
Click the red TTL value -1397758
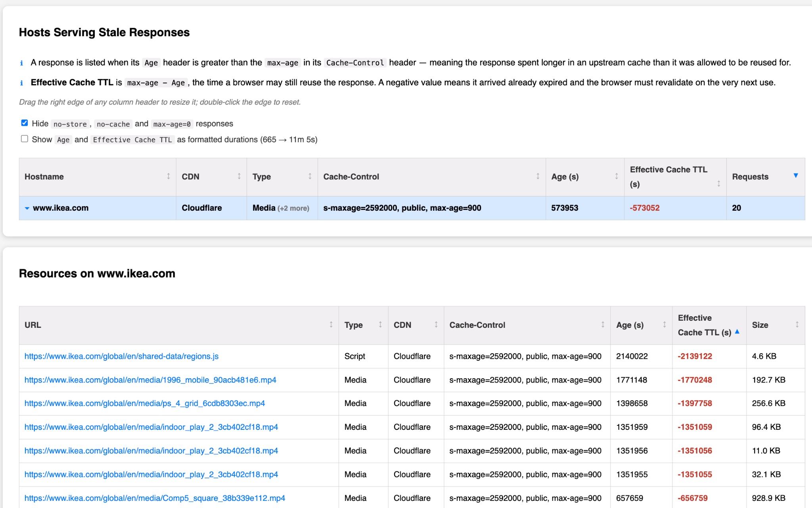tap(695, 403)
